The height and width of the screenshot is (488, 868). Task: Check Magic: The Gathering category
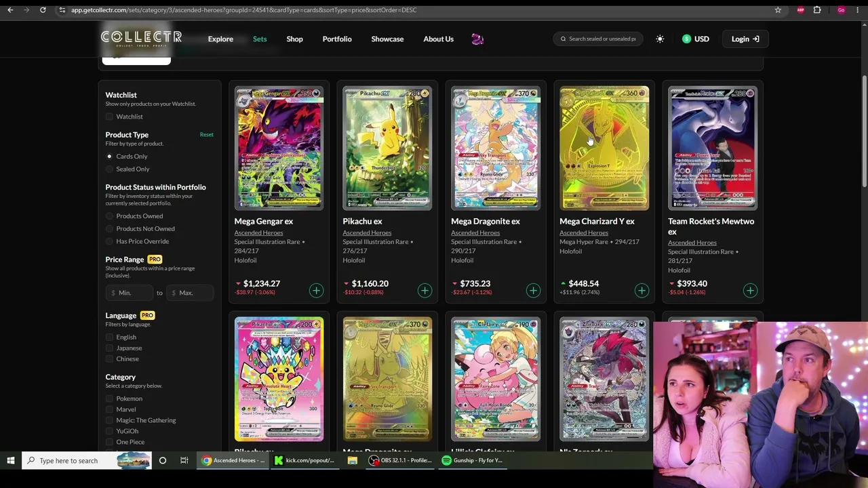pos(109,420)
